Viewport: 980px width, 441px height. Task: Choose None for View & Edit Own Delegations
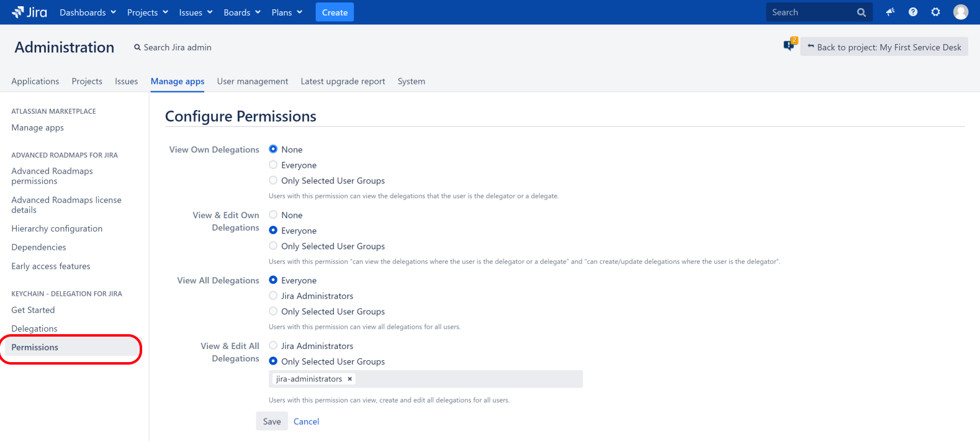point(273,215)
